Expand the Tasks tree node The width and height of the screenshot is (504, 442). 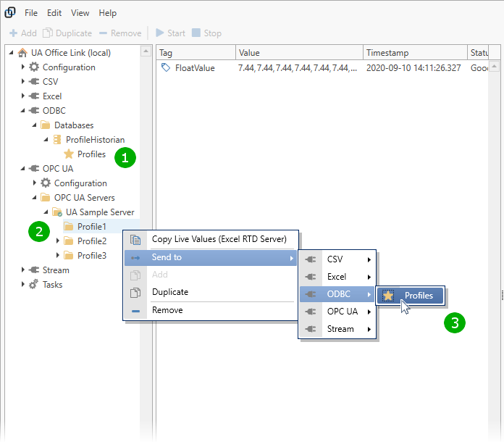tap(23, 284)
